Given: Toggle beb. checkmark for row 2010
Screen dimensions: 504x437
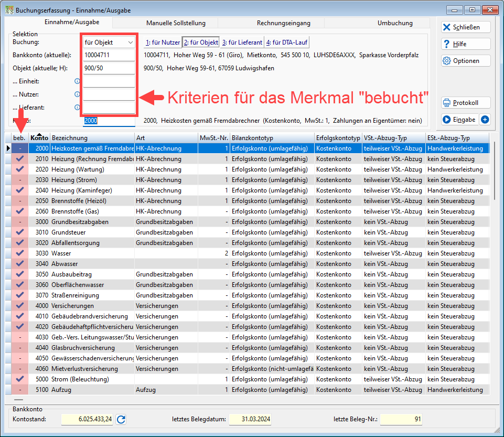Looking at the screenshot, I should click(20, 159).
